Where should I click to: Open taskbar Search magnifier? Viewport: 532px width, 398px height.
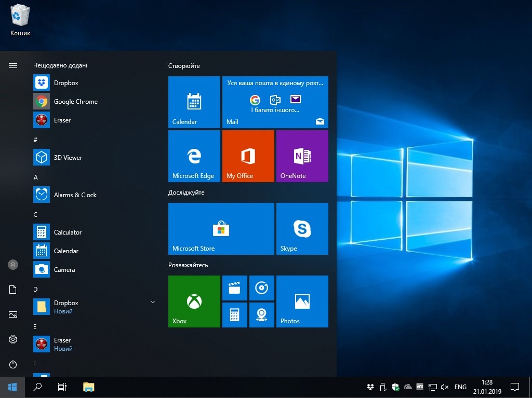click(x=37, y=387)
